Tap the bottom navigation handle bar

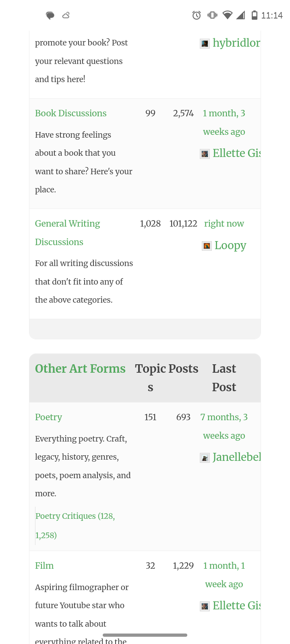145,635
